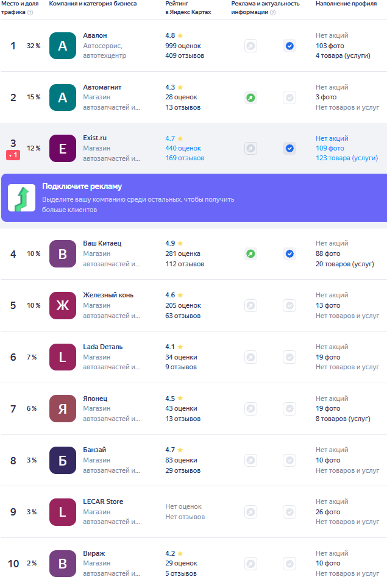Click 'Рейтинг в Яндекс Картах' column header

[x=188, y=8]
